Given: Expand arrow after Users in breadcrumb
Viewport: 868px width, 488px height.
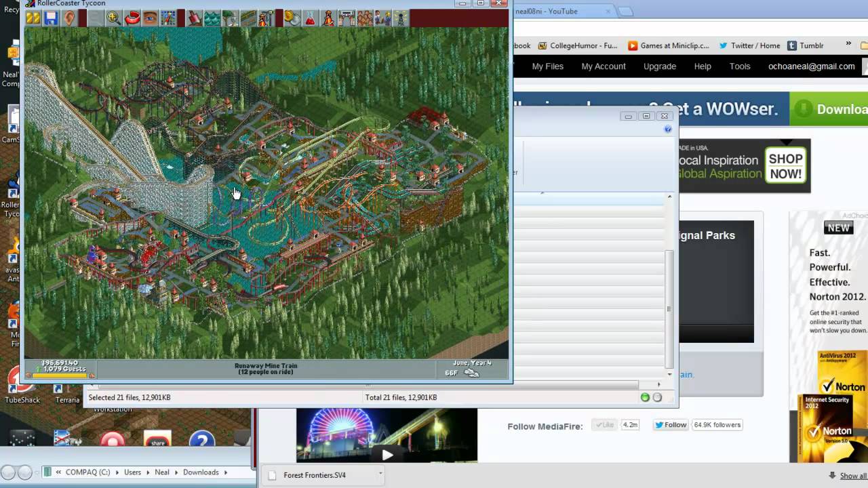Looking at the screenshot, I should point(148,472).
